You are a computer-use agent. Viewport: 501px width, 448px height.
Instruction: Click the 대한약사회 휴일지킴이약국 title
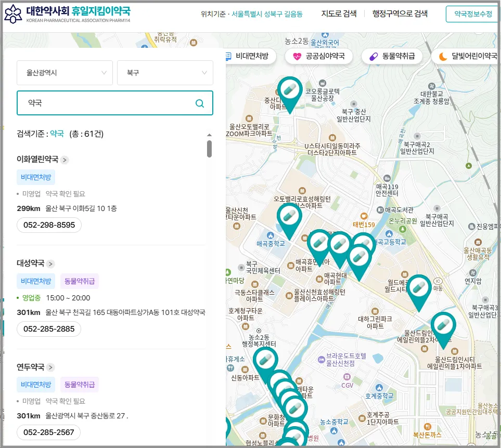click(78, 11)
